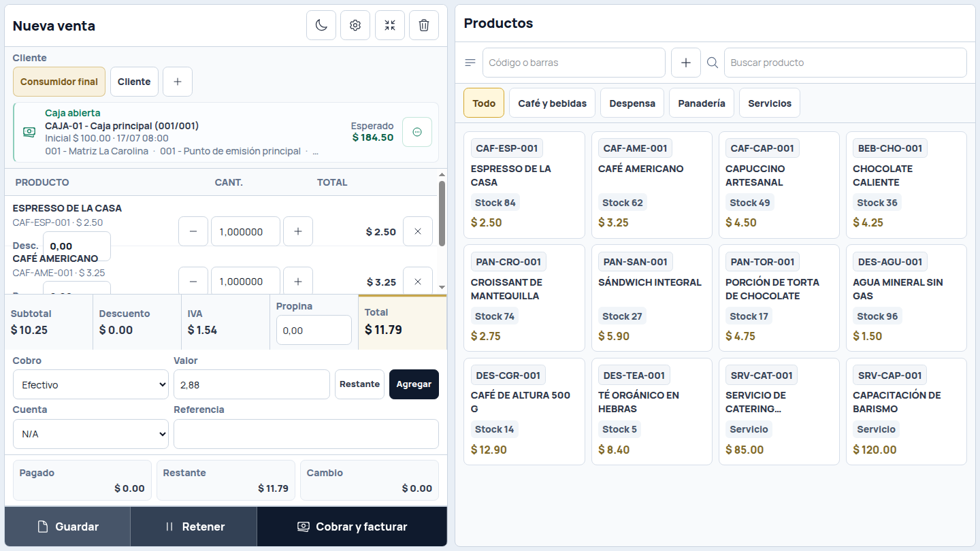Open settings gear in Nueva venta header
The height and width of the screenshot is (551, 980).
click(x=355, y=25)
